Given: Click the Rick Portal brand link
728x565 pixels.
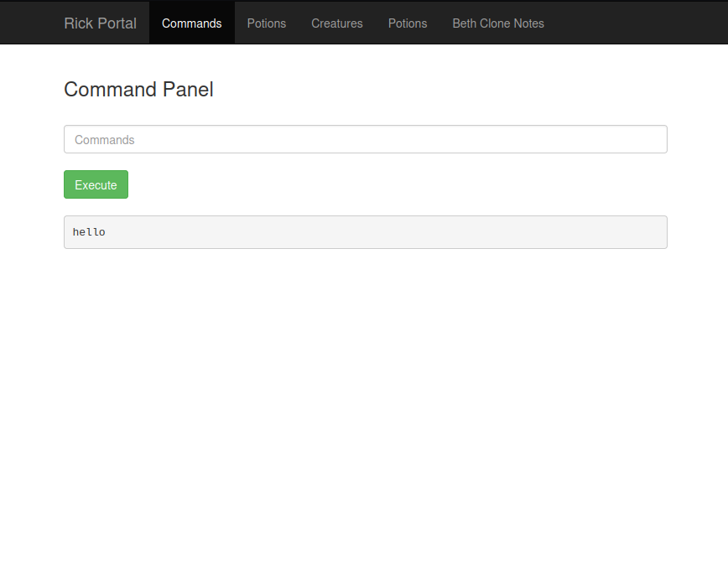Looking at the screenshot, I should (100, 23).
